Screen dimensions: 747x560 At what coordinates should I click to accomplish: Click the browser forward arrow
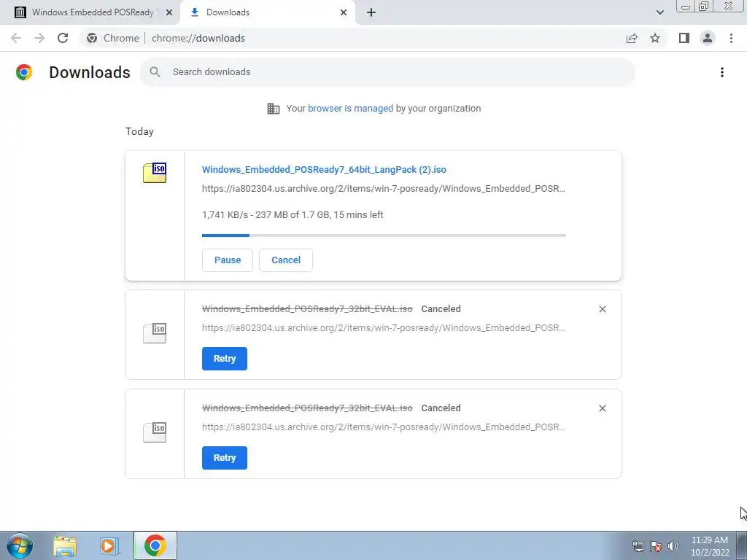pyautogui.click(x=39, y=38)
